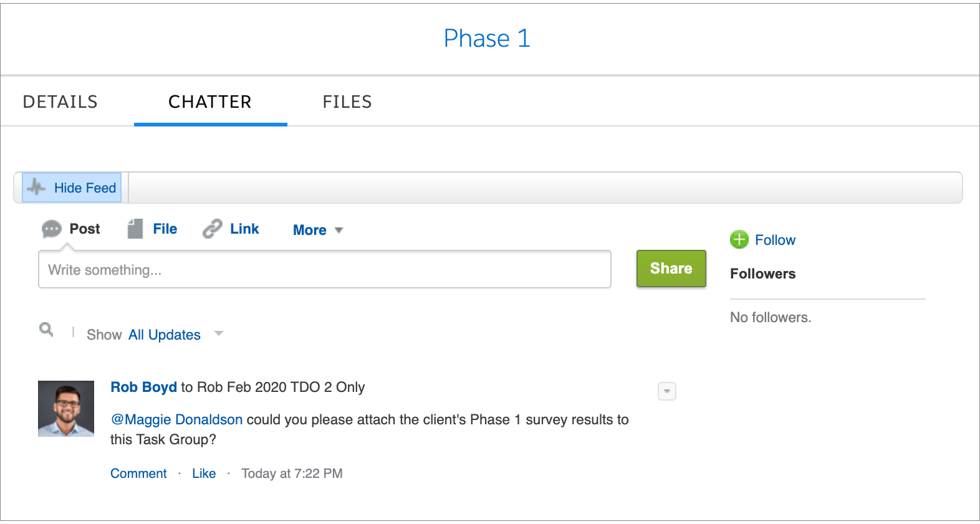Expand the More publisher options arrow

click(x=339, y=231)
